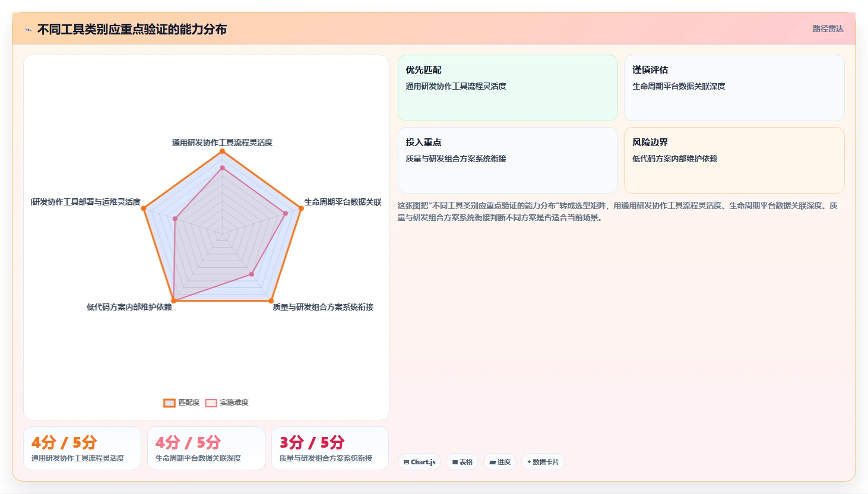Click the orange 匹配度 legend color box
868x494 pixels.
click(x=169, y=403)
